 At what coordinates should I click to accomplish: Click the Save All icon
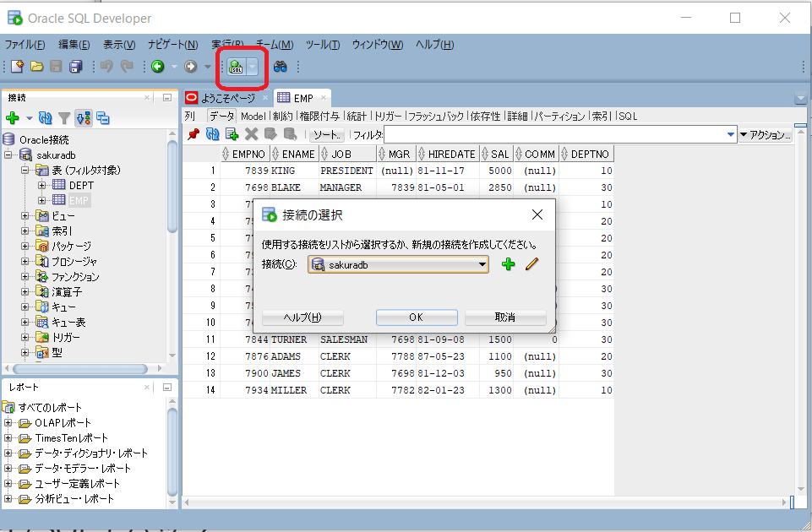pyautogui.click(x=75, y=66)
